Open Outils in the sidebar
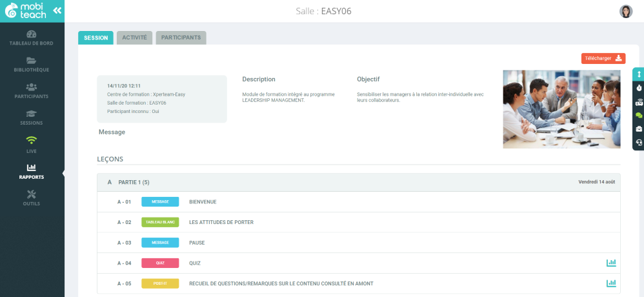The image size is (644, 297). pos(31,198)
